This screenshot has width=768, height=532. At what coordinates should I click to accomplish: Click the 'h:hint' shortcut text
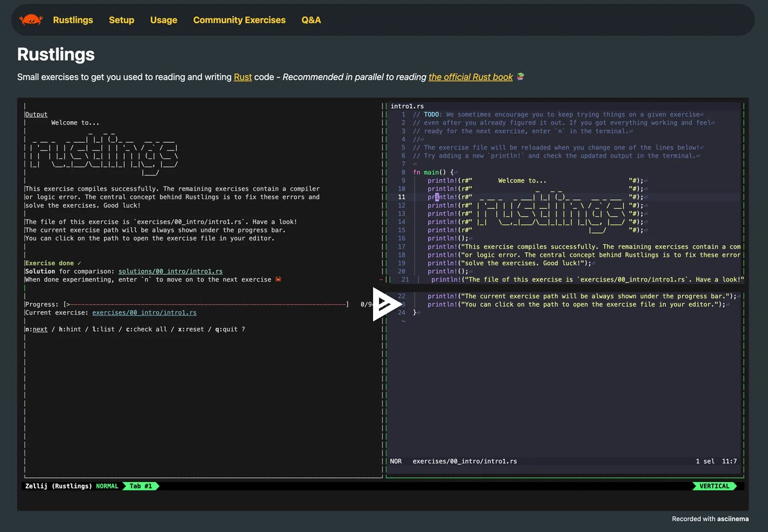pos(70,329)
